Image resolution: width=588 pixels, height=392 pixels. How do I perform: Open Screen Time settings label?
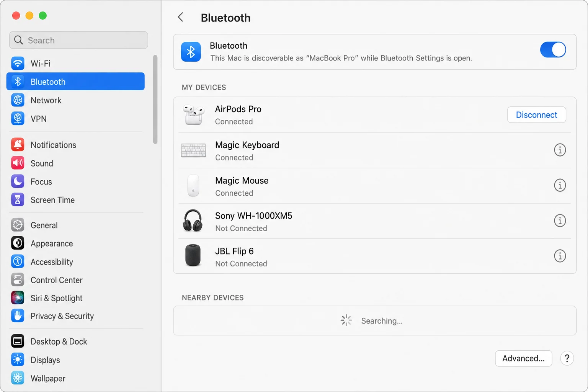coord(52,200)
